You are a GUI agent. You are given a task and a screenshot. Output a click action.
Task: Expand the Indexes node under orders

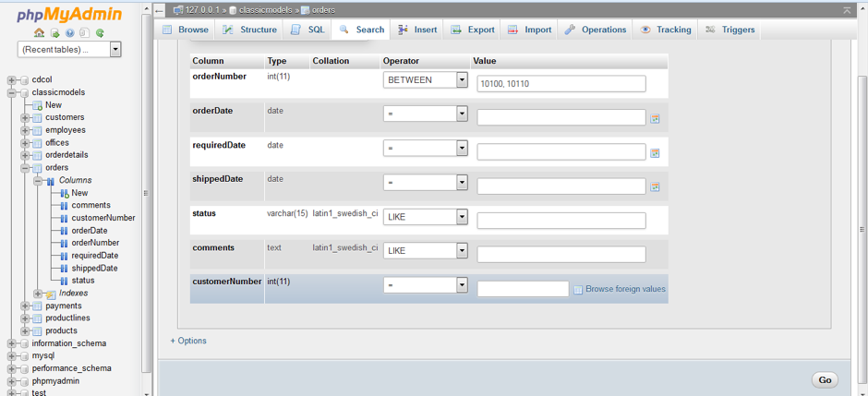click(x=38, y=294)
